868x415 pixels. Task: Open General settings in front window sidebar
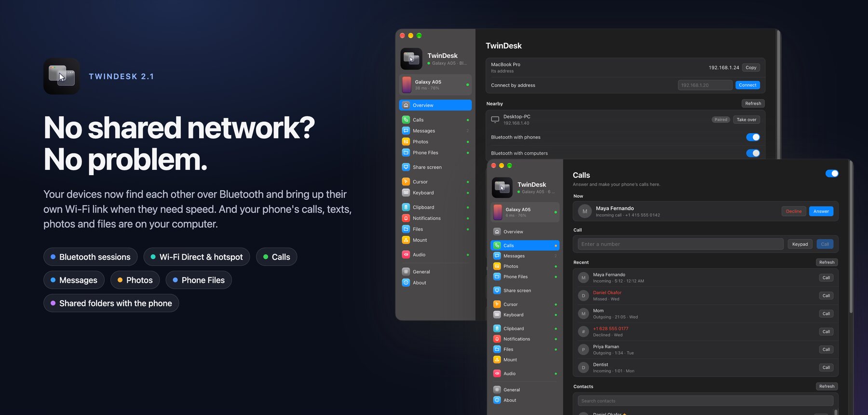coord(525,390)
